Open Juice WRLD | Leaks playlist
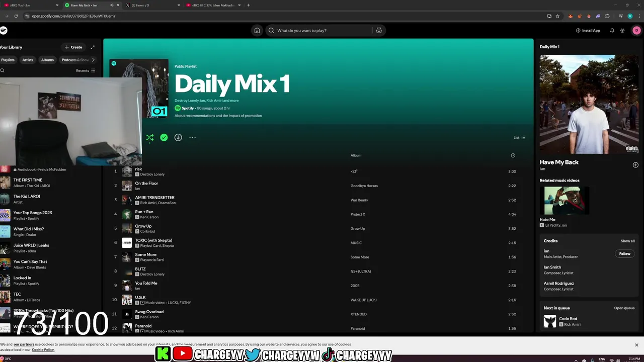 tap(50, 248)
